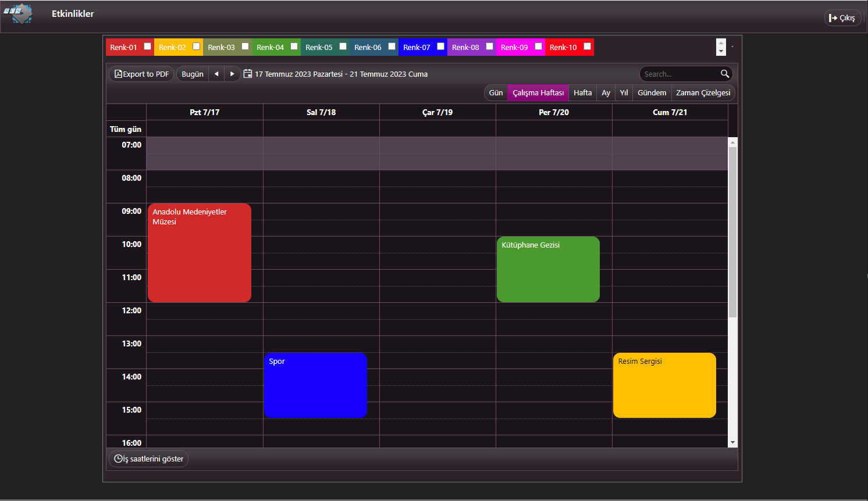Click the 12:00 time label
The image size is (868, 501).
(131, 310)
